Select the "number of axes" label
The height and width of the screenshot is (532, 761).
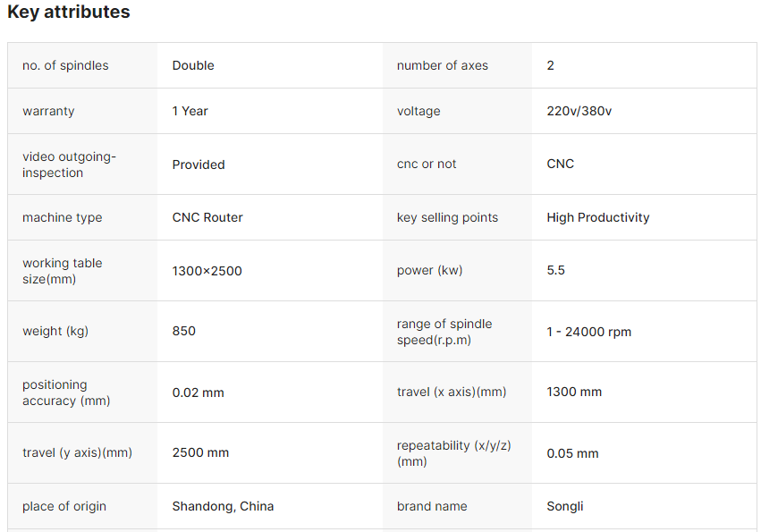click(x=443, y=65)
